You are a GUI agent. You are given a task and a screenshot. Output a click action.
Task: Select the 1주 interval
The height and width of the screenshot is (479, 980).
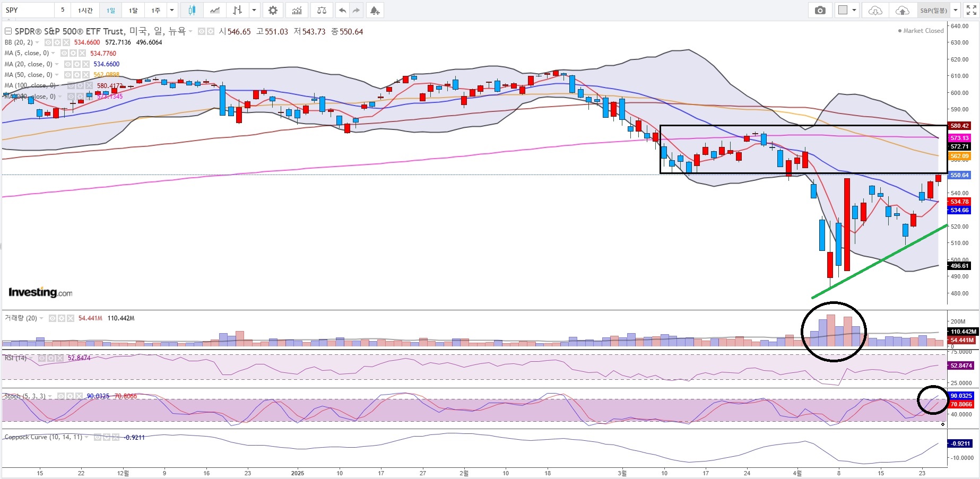(x=155, y=10)
